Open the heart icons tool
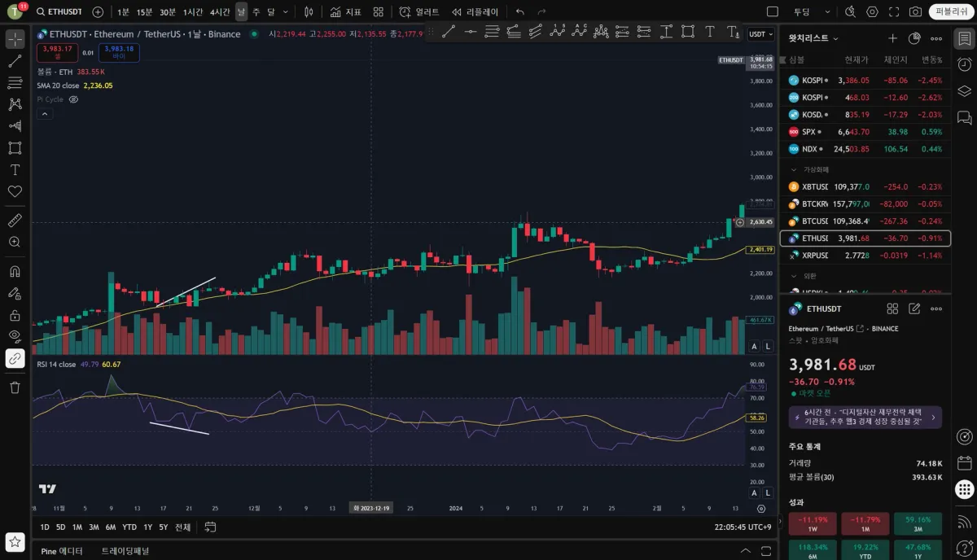This screenshot has height=560, width=977. click(x=15, y=192)
